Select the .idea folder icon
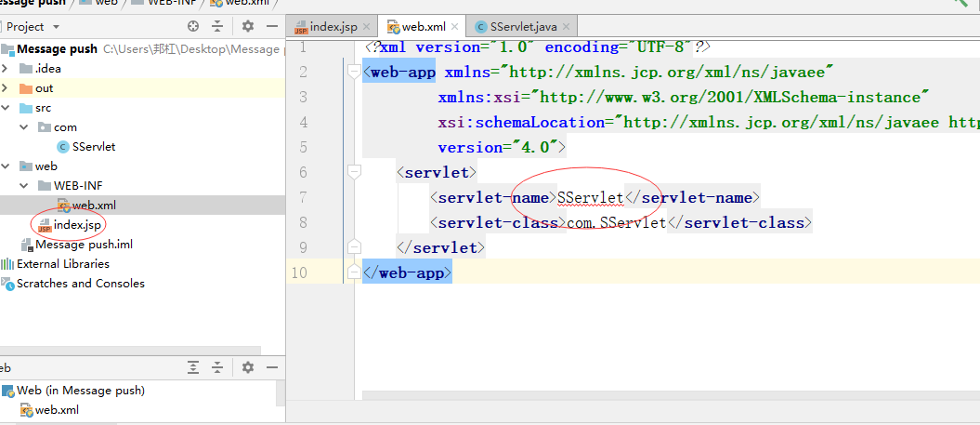Image resolution: width=980 pixels, height=425 pixels. pos(26,68)
